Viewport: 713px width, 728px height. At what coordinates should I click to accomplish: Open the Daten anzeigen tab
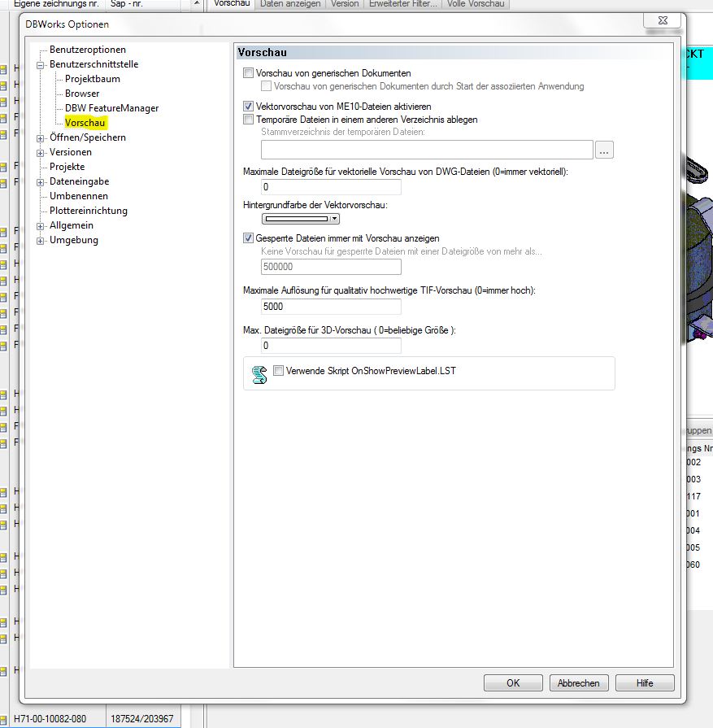tap(290, 4)
